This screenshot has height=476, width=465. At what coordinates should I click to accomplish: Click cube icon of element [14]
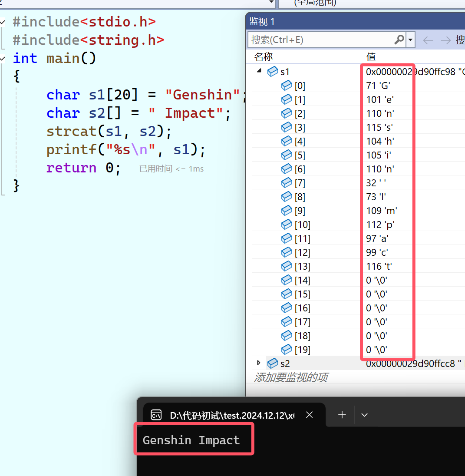287,280
